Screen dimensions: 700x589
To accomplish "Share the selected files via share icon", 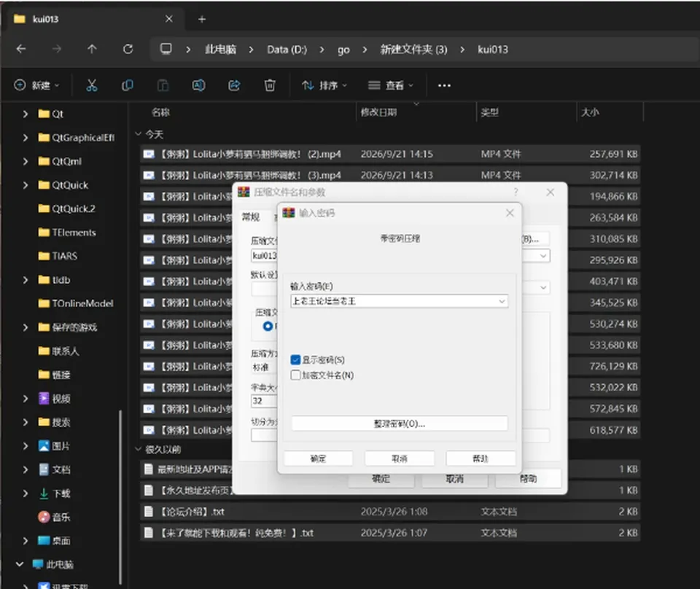I will 234,85.
